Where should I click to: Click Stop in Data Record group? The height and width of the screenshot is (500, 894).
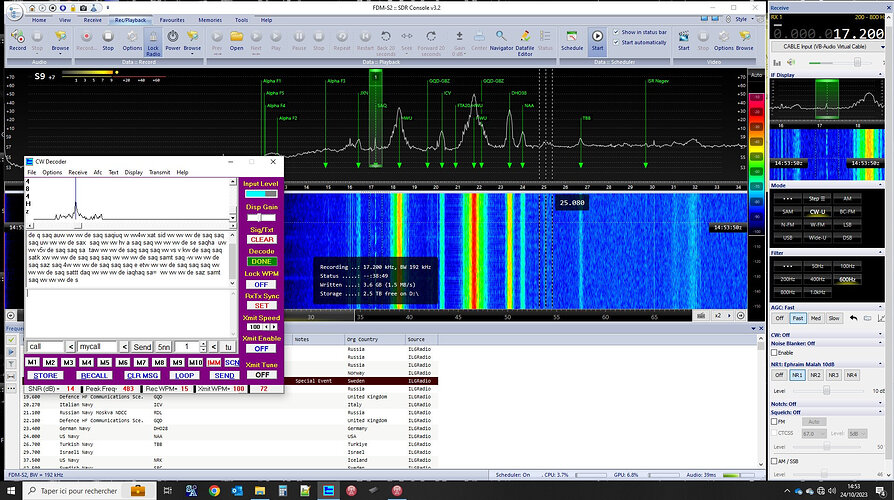(108, 37)
